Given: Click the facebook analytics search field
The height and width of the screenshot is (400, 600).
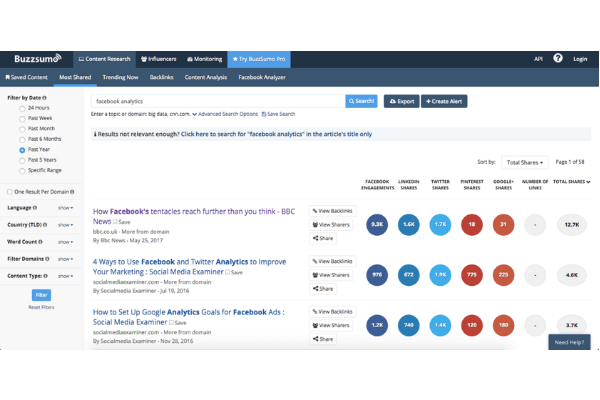Looking at the screenshot, I should click(x=218, y=101).
